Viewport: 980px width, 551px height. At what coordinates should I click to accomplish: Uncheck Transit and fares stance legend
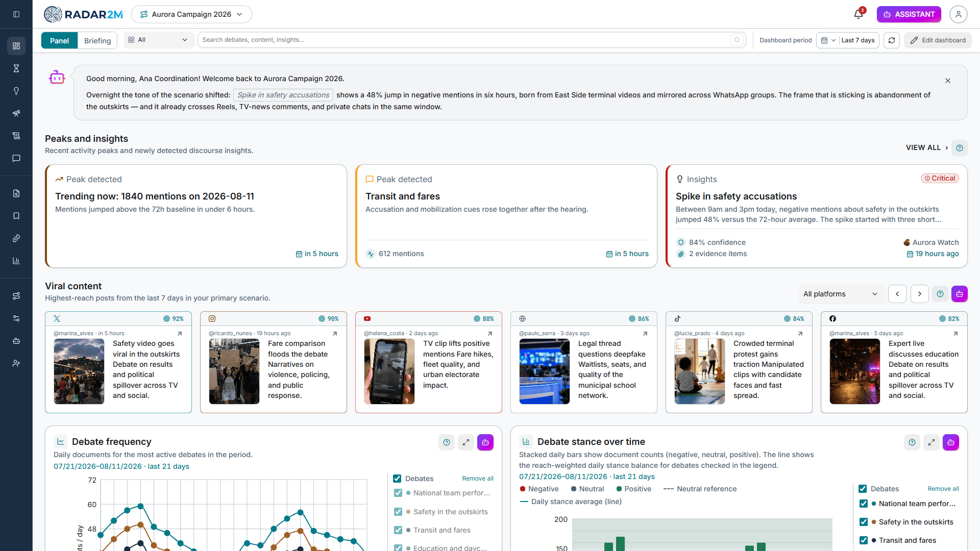pyautogui.click(x=864, y=540)
